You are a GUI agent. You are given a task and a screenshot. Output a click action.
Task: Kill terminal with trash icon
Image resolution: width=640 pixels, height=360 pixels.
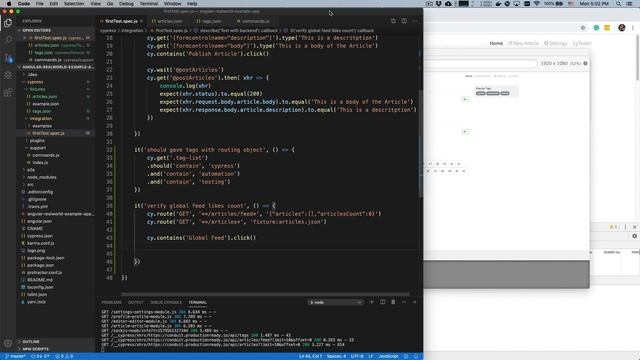[x=393, y=302]
